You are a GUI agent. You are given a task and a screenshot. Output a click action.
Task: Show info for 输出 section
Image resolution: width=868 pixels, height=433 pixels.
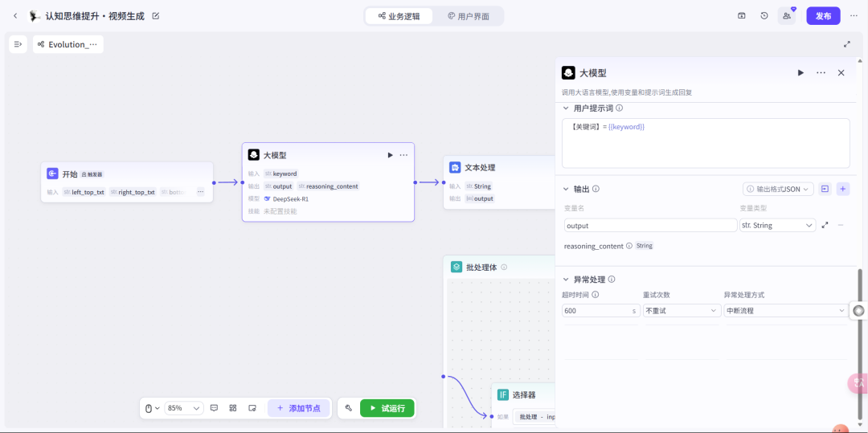tap(596, 189)
